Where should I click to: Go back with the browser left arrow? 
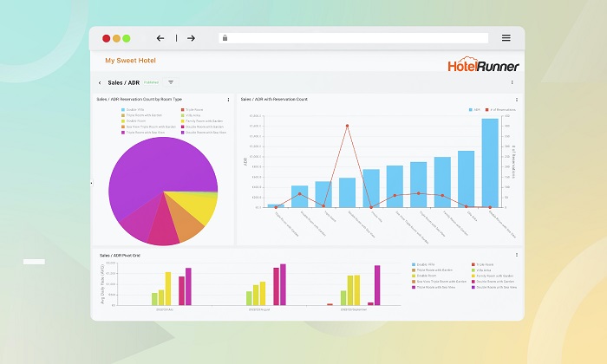pos(160,38)
